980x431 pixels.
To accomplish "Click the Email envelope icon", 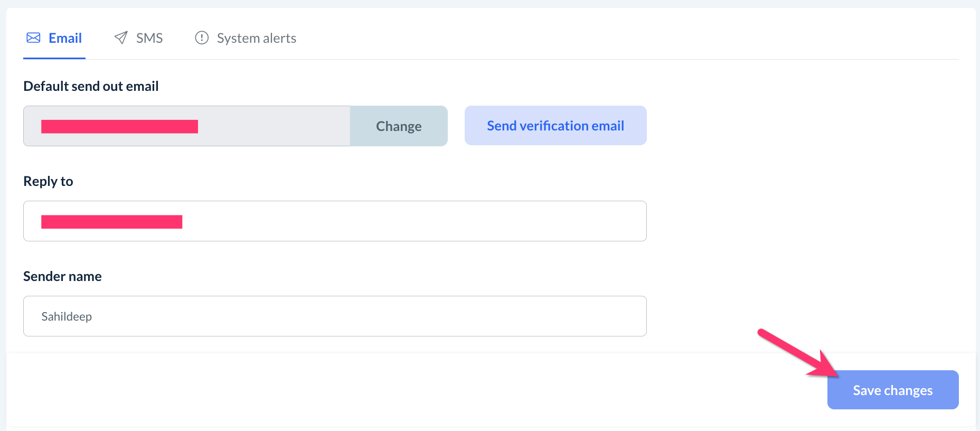I will point(33,38).
